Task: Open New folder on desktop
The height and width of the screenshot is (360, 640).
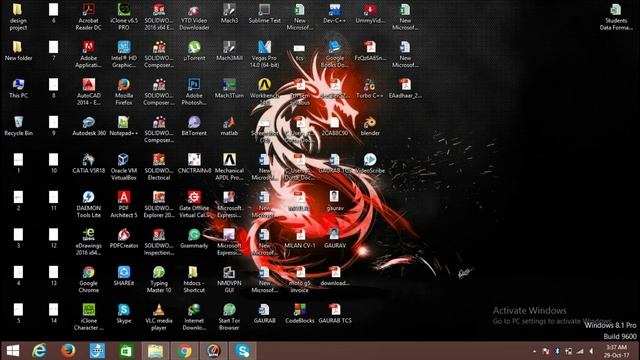Action: coord(18,51)
